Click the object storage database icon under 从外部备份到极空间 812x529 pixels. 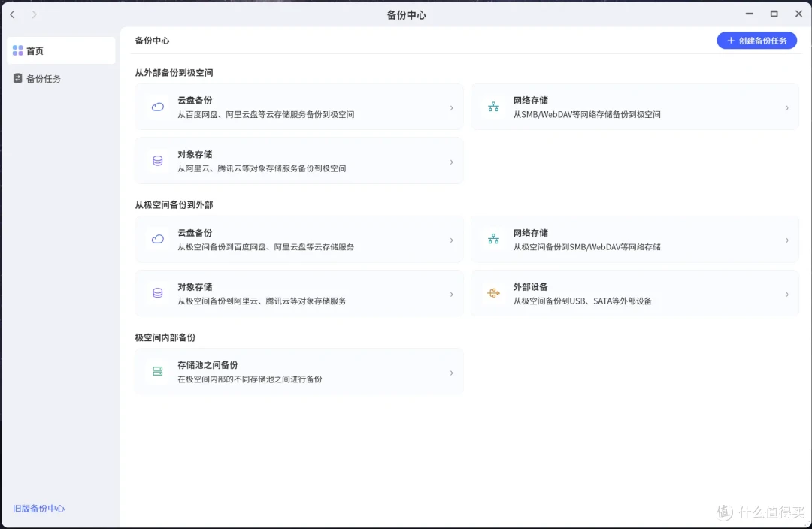(x=157, y=161)
